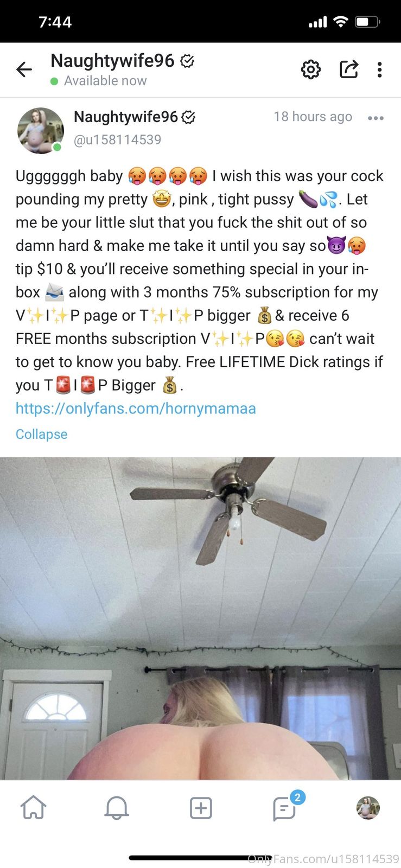Viewport: 401px width, 868px height.
Task: Collapse the expanded post text
Action: tap(41, 434)
